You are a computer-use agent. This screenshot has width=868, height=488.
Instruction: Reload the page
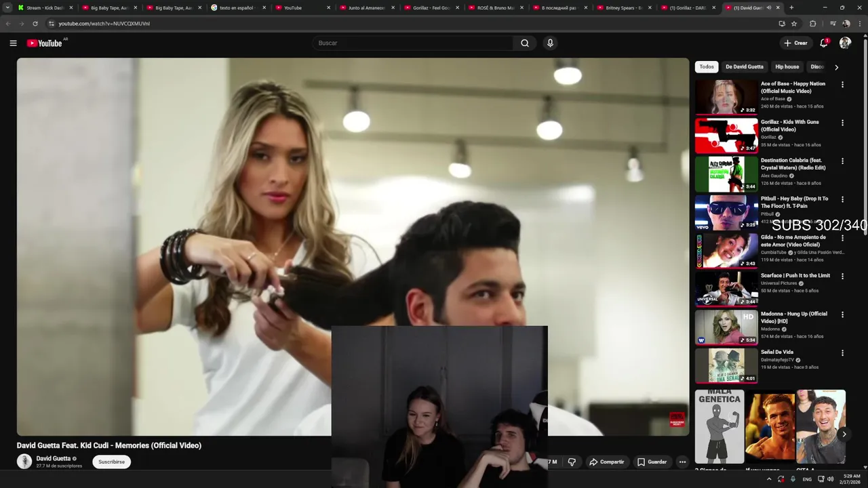pyautogui.click(x=35, y=23)
